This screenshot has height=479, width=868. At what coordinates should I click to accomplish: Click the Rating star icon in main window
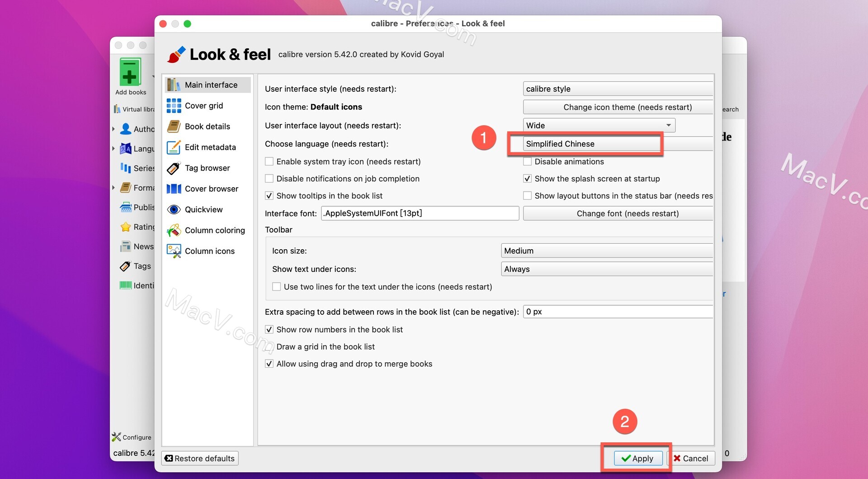click(126, 227)
